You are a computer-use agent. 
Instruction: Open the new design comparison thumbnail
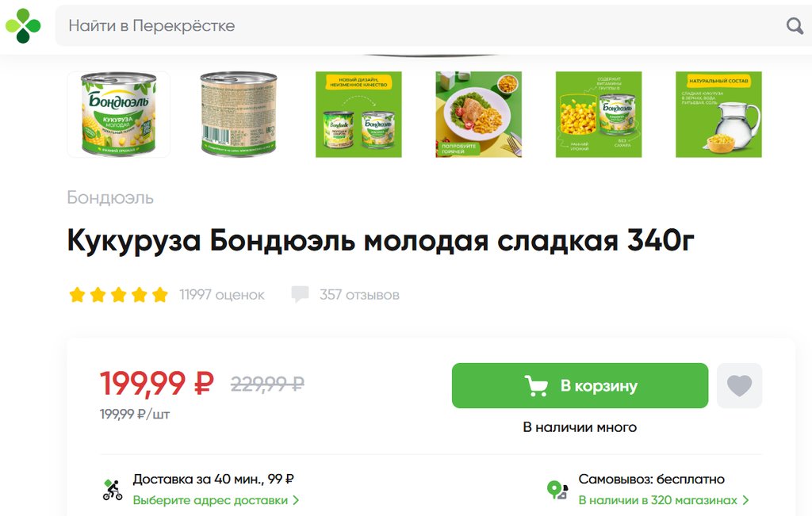click(359, 114)
